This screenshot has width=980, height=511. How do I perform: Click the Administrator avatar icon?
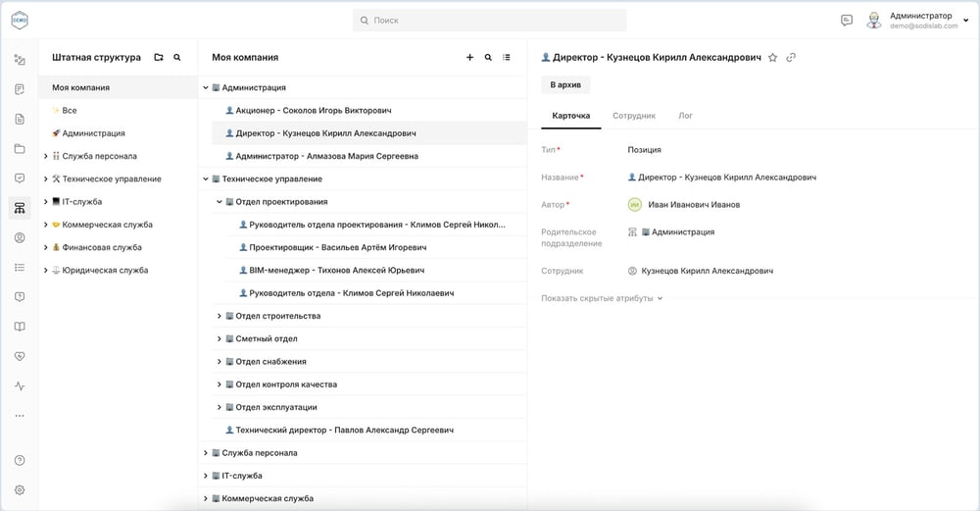(874, 20)
